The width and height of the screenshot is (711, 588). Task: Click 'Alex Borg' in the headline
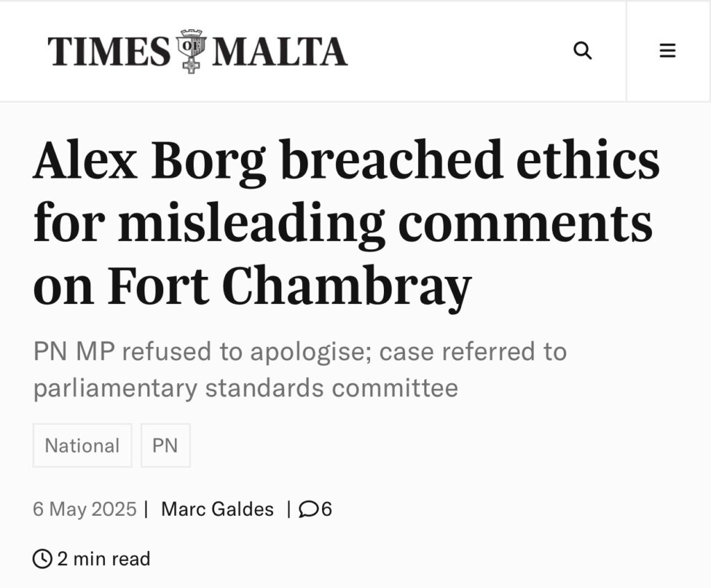tap(149, 160)
